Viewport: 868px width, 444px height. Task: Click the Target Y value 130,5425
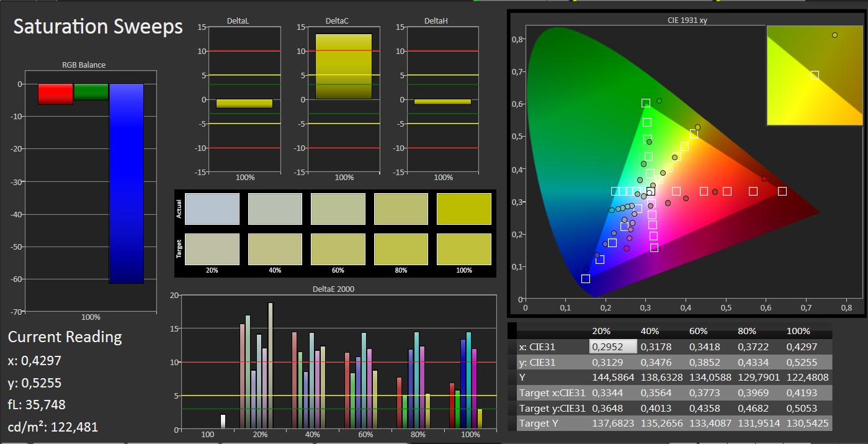coord(807,424)
